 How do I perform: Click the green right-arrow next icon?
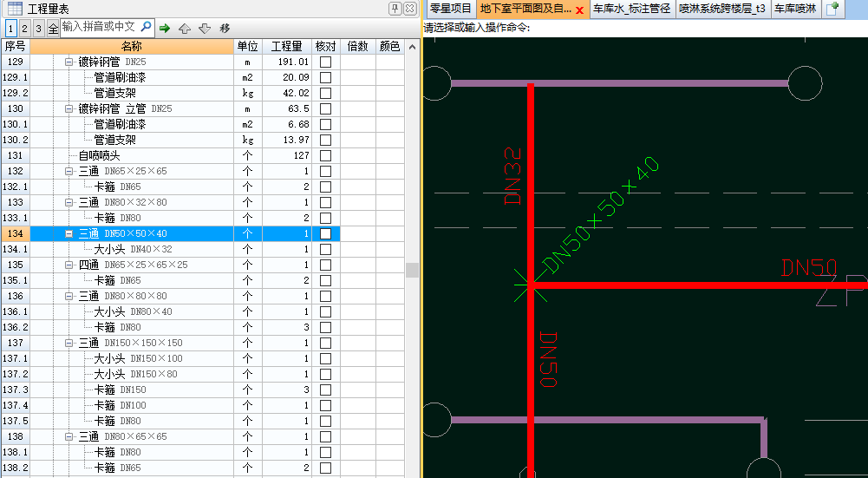point(165,28)
